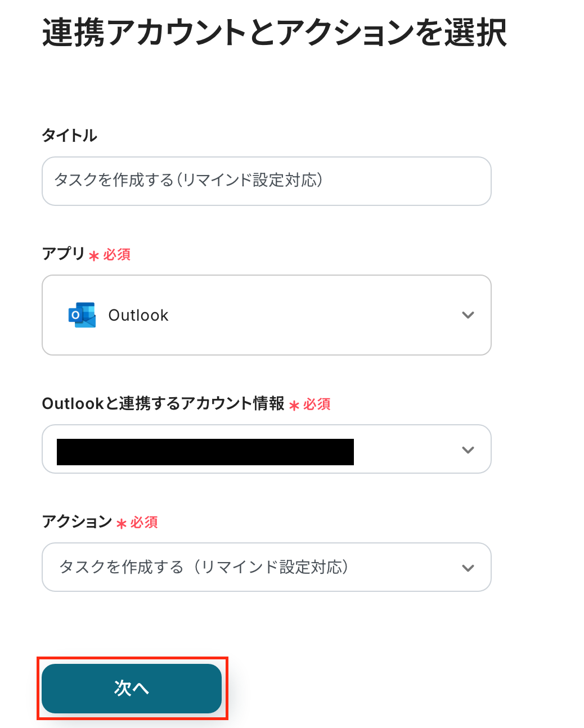
Task: Click the アクション field label
Action: tap(77, 522)
